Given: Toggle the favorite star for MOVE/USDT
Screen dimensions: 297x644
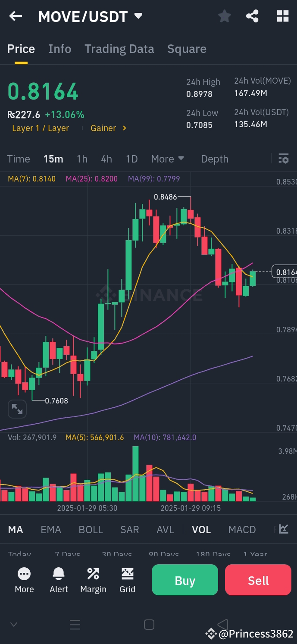Looking at the screenshot, I should tap(224, 16).
